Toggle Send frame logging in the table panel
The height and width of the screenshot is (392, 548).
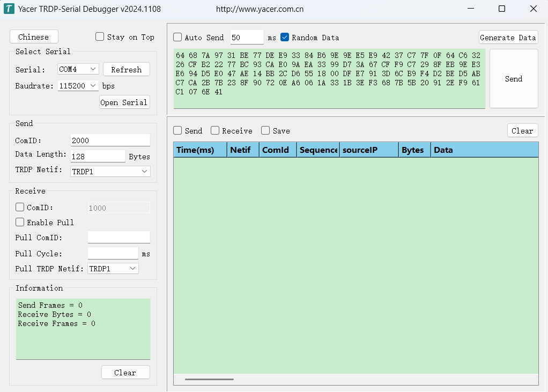pos(177,130)
